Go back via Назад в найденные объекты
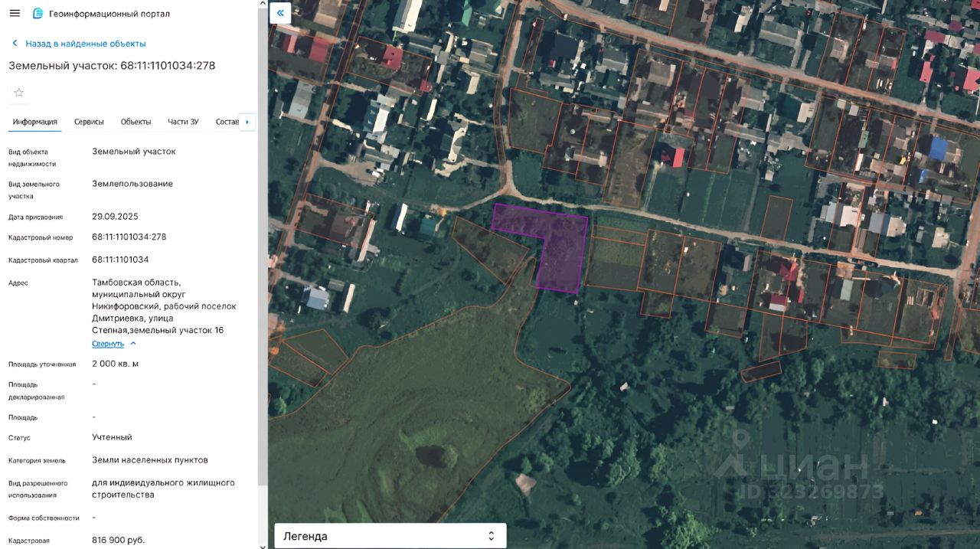This screenshot has height=549, width=980. tap(78, 44)
